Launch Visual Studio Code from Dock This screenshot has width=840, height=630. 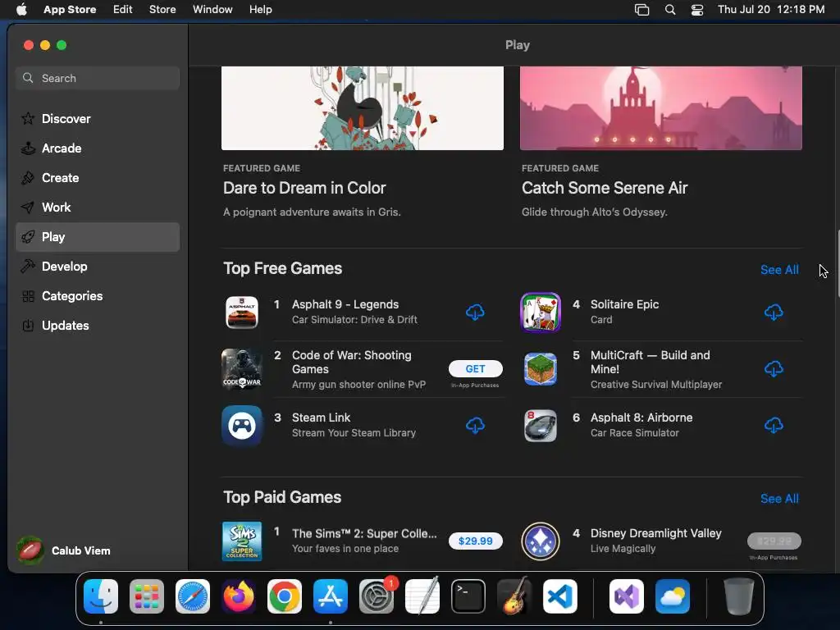pos(559,596)
